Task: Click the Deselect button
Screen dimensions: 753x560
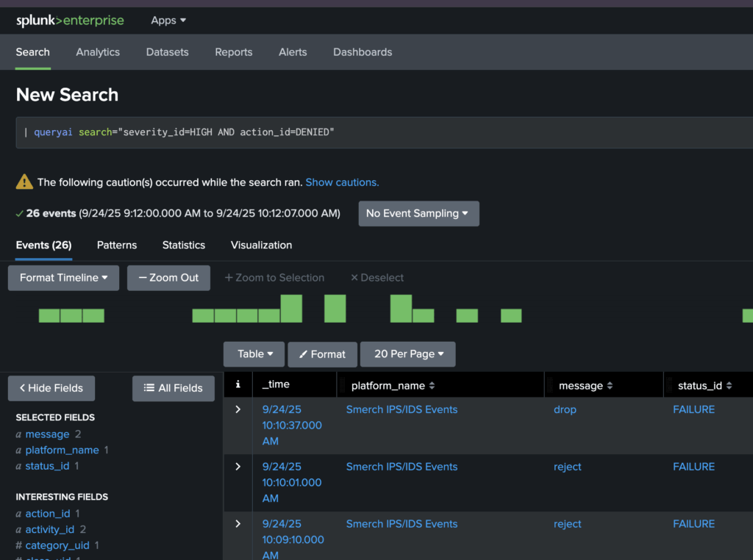Action: point(377,278)
